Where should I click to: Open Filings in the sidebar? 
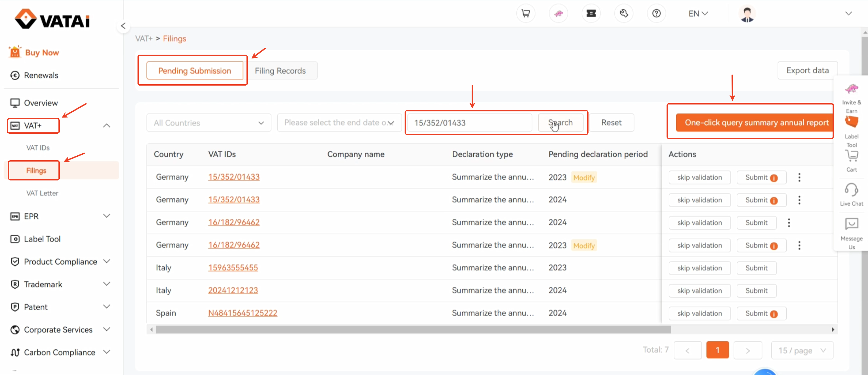[36, 170]
